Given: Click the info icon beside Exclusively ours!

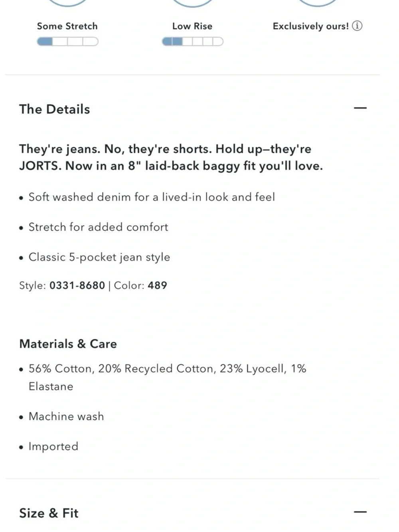Looking at the screenshot, I should coord(357,26).
